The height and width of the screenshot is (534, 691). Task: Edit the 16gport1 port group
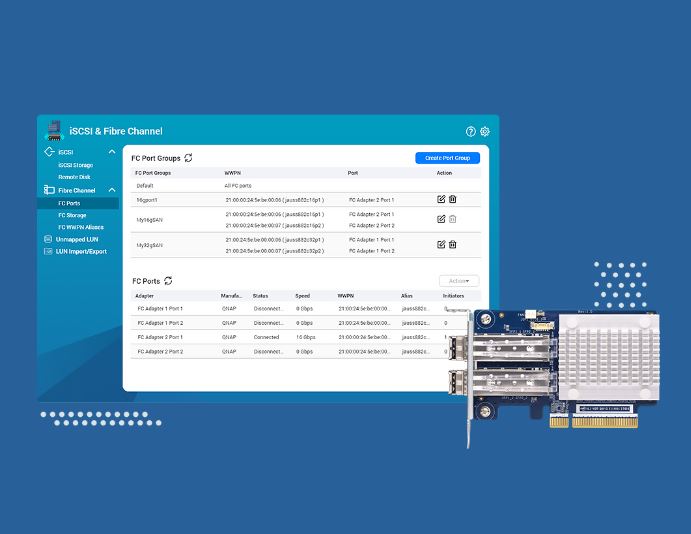point(441,199)
